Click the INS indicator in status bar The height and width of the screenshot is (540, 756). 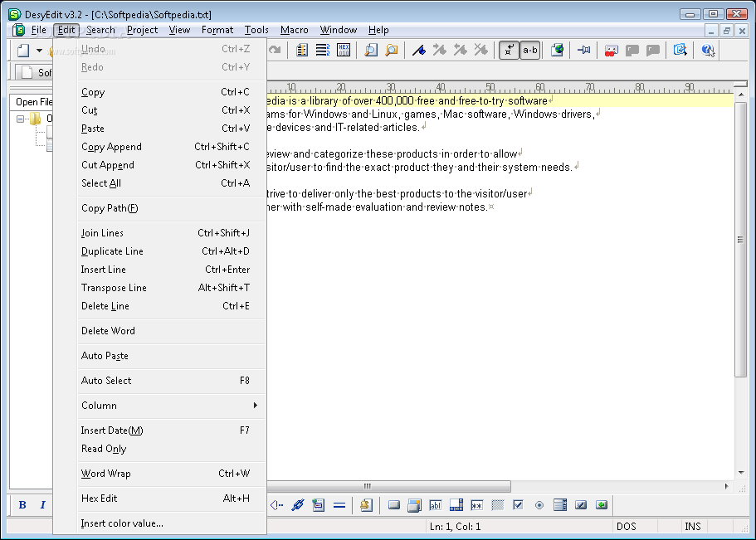pos(693,527)
